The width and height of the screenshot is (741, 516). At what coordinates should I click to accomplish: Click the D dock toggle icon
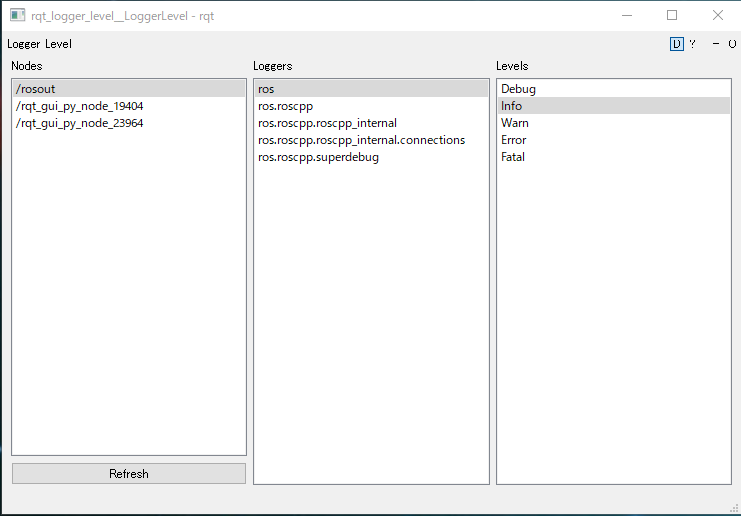click(677, 44)
